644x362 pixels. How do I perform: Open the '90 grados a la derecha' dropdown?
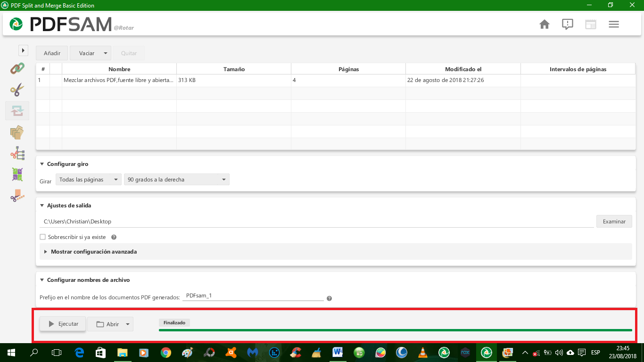(176, 180)
